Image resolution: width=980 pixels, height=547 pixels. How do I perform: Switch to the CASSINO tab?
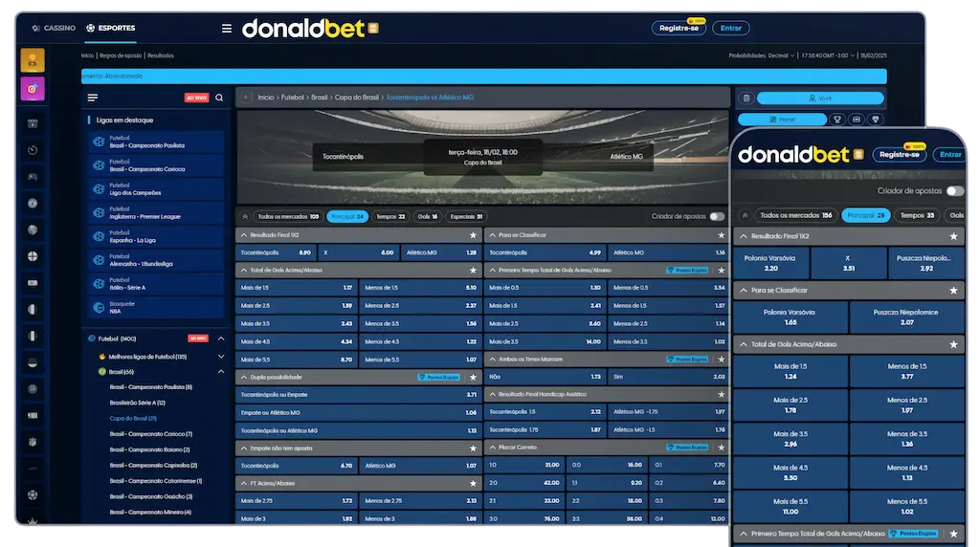(x=54, y=29)
